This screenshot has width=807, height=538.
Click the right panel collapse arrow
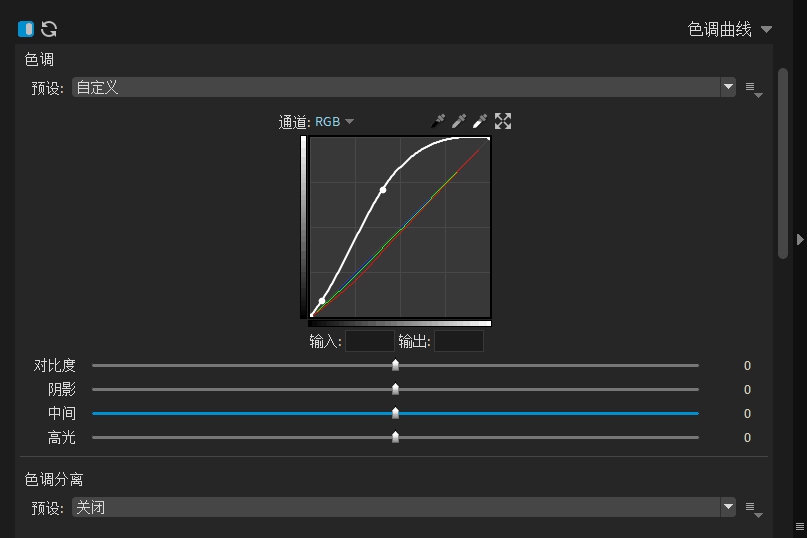[800, 239]
